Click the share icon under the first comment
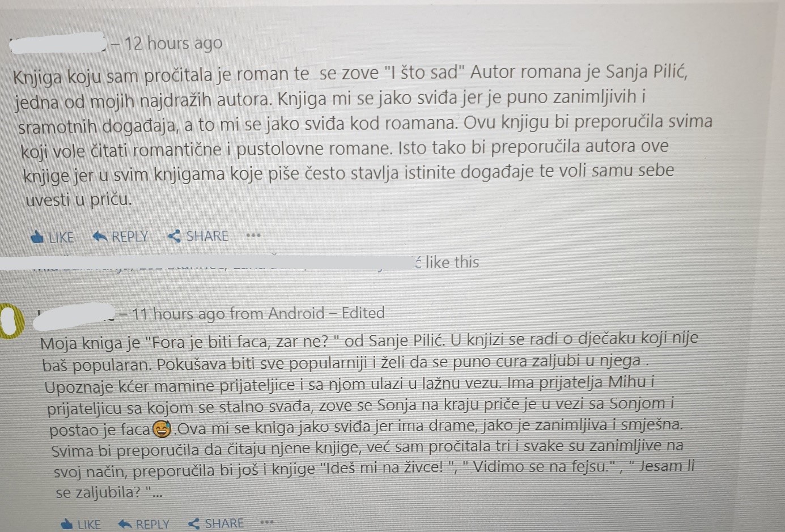 (x=175, y=236)
